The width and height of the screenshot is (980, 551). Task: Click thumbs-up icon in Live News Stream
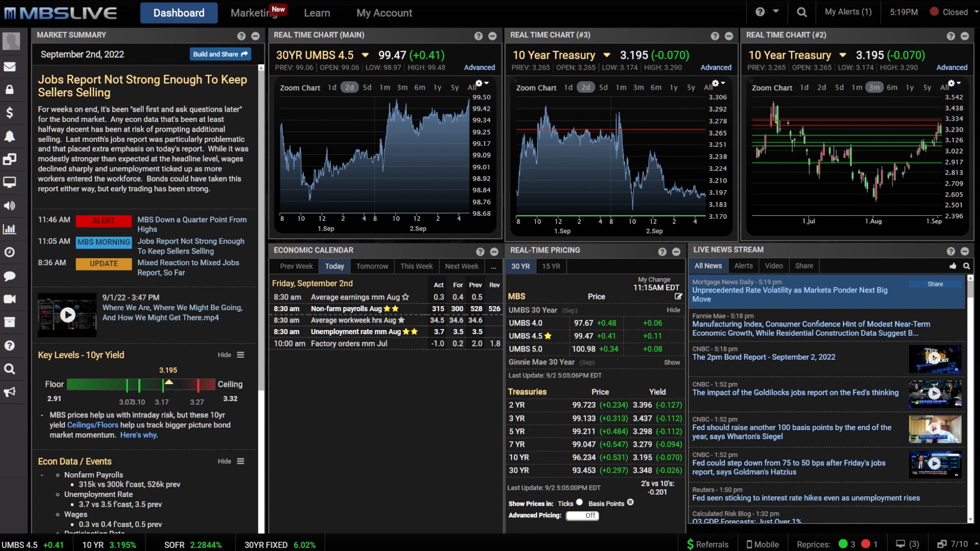point(952,266)
